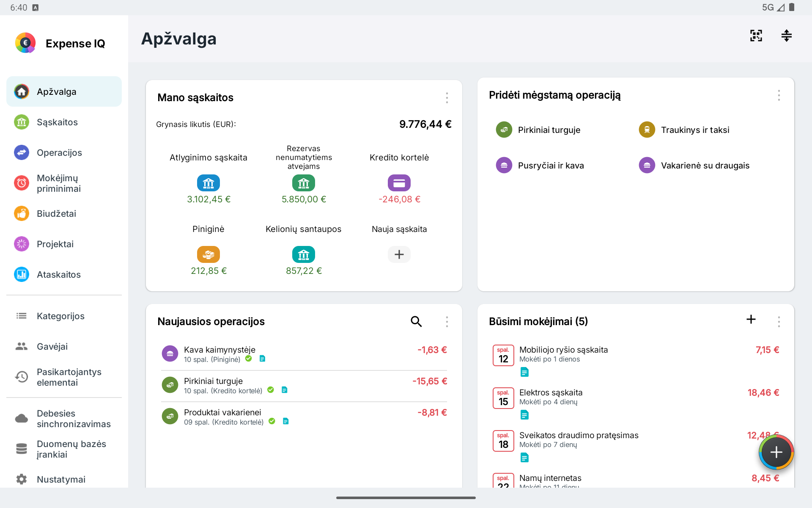Select the Kredito kortelė card icon

[x=399, y=183]
